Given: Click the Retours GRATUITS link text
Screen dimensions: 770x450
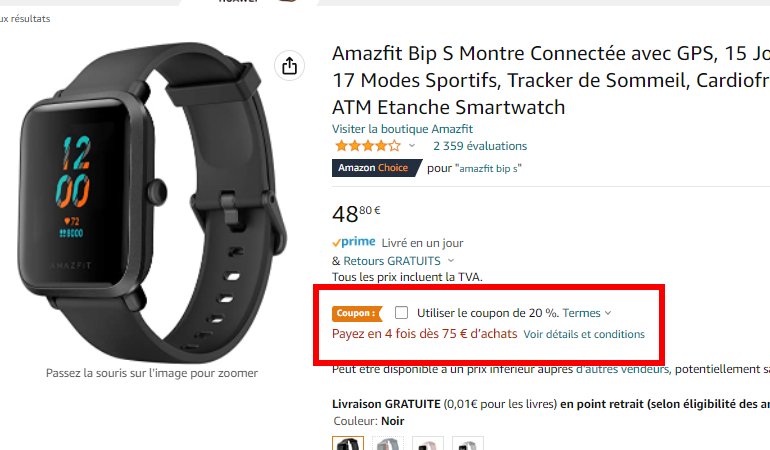Looking at the screenshot, I should coord(392,261).
